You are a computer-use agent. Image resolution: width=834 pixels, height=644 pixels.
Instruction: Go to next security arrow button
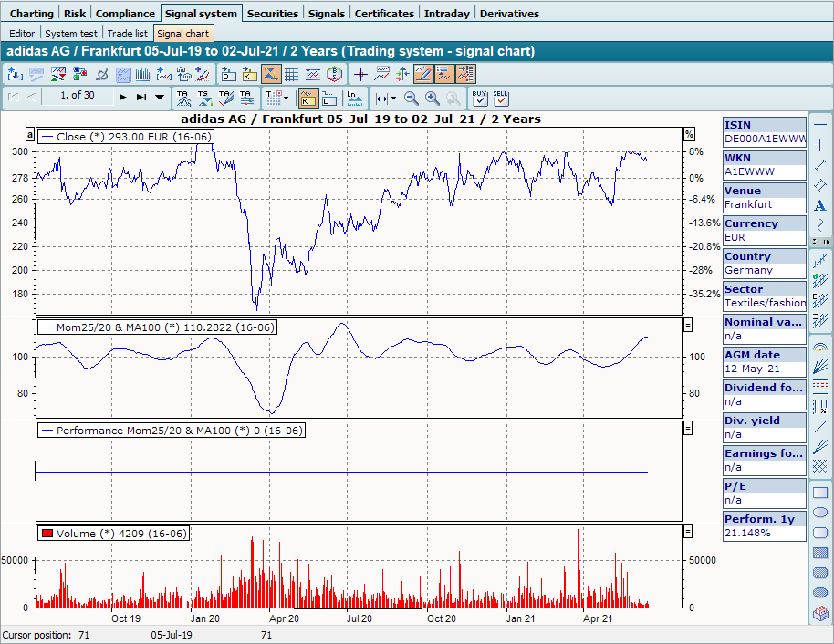[x=123, y=97]
